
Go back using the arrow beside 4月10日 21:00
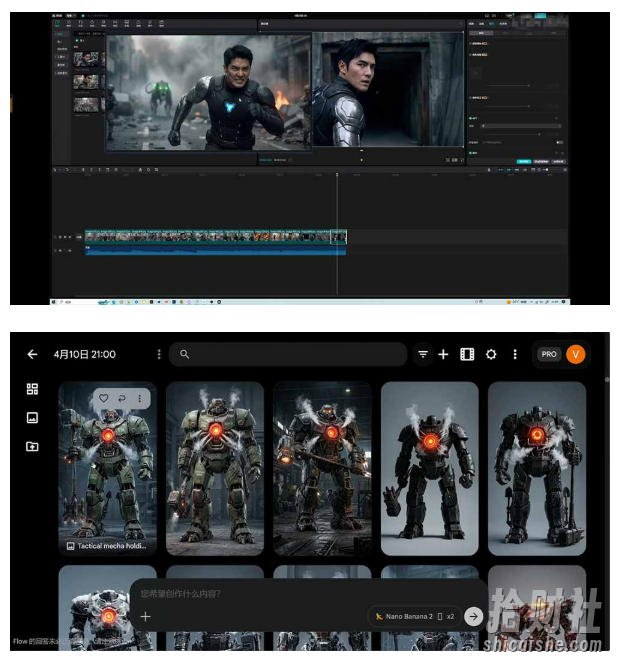click(x=32, y=354)
